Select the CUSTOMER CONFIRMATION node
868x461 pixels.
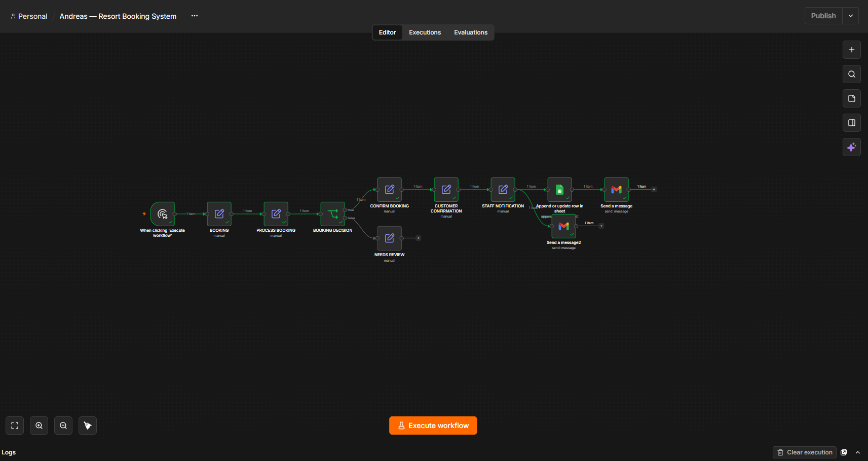[x=446, y=190]
